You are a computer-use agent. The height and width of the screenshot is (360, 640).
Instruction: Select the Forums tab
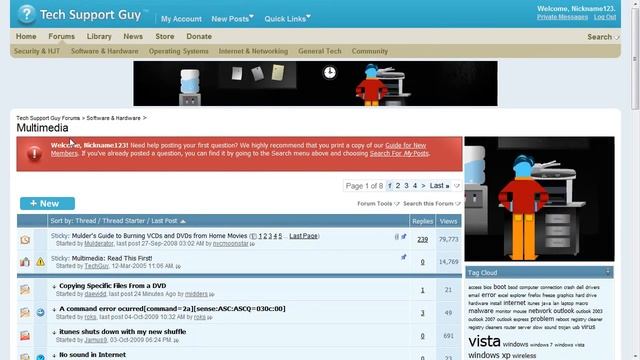62,36
